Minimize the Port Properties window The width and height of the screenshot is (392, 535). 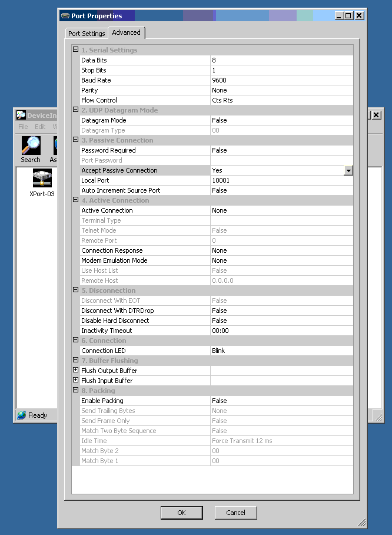(x=339, y=16)
